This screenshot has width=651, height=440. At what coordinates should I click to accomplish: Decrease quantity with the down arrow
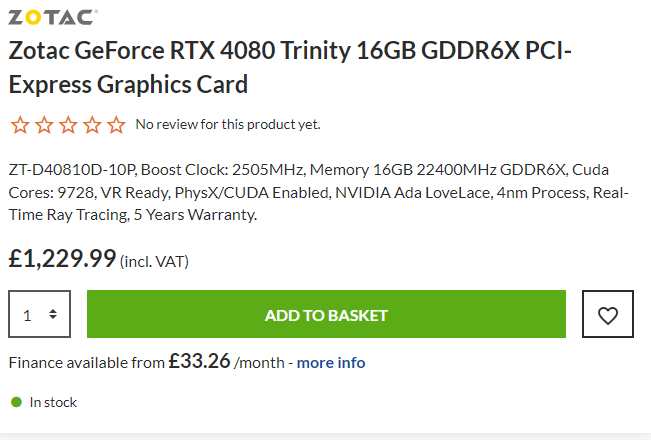53,318
